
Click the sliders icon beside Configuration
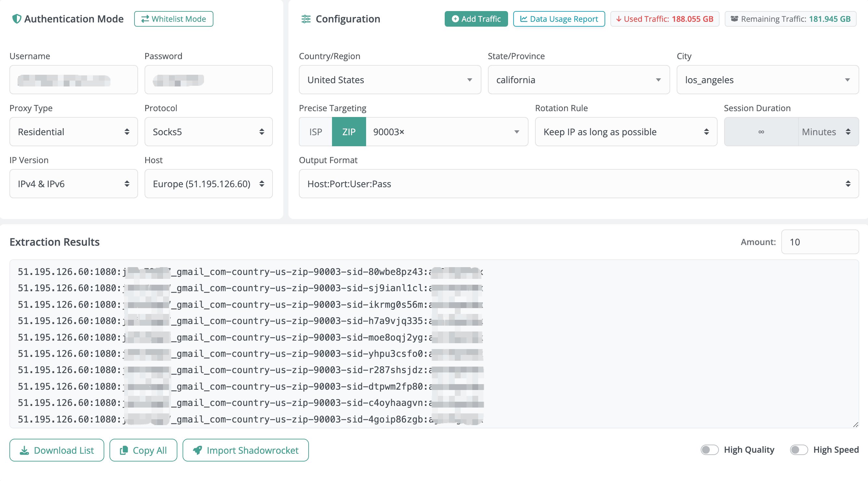306,19
